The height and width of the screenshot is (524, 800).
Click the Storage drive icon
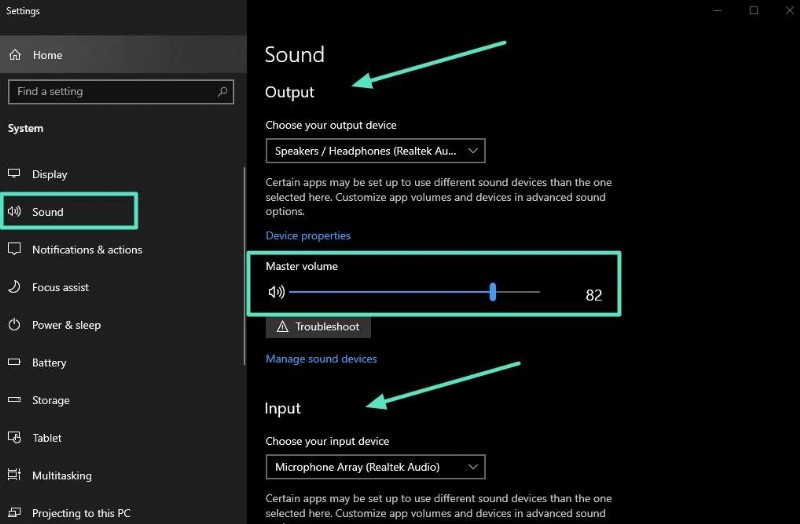15,400
